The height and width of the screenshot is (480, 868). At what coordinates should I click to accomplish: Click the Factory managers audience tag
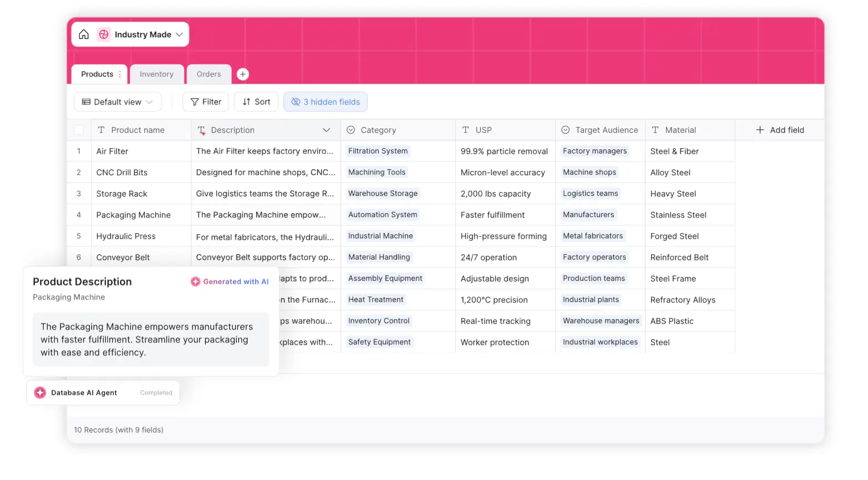point(595,151)
